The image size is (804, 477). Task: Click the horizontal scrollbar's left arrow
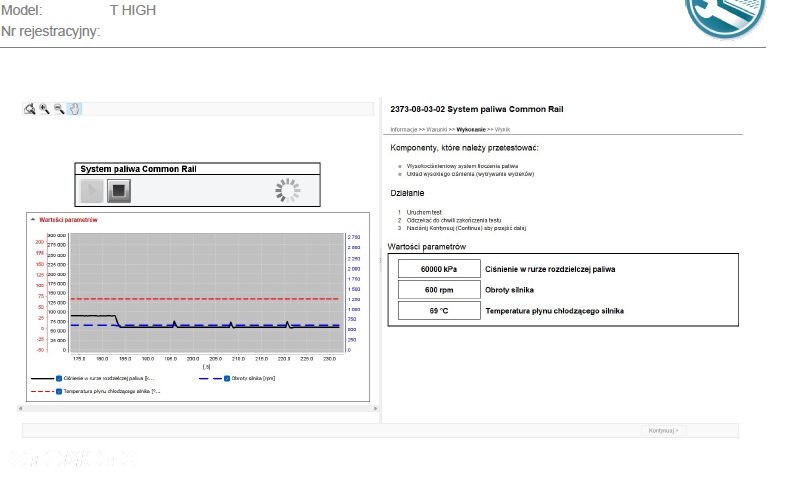click(x=21, y=408)
